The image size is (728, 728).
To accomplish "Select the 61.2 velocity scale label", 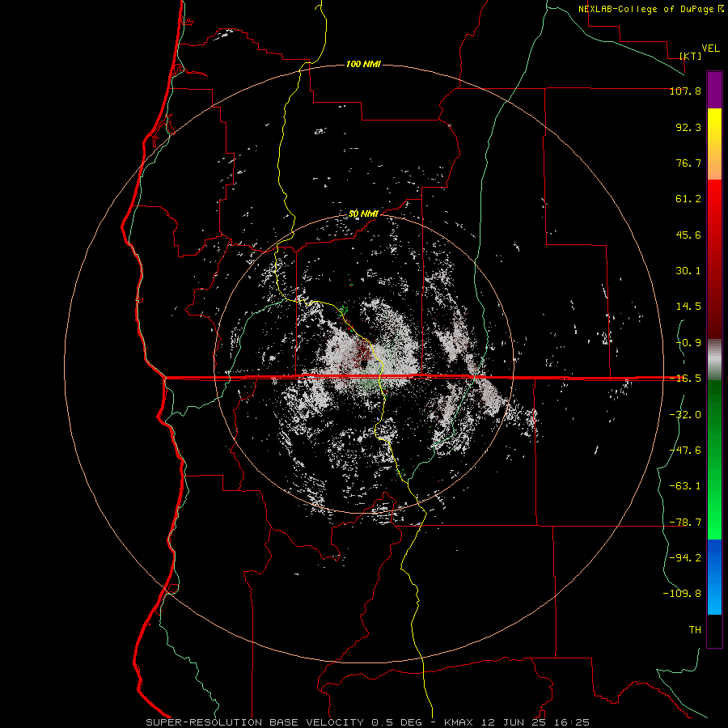I will 688,199.
